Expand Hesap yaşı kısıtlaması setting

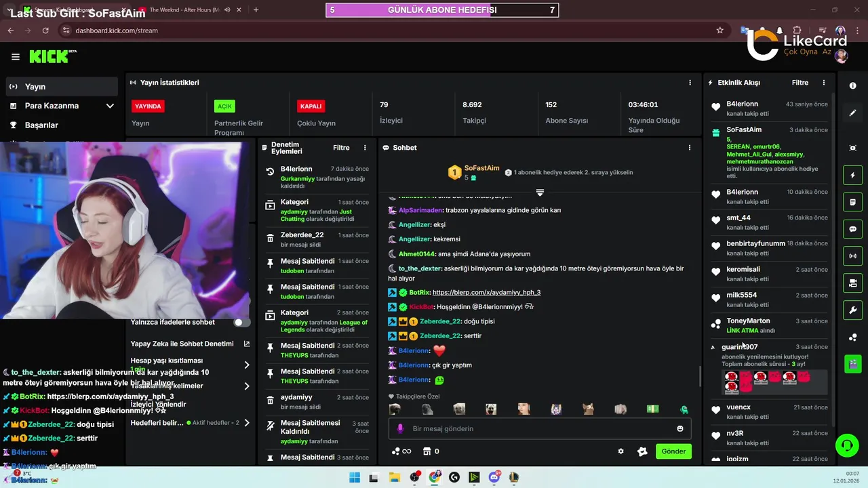click(247, 365)
